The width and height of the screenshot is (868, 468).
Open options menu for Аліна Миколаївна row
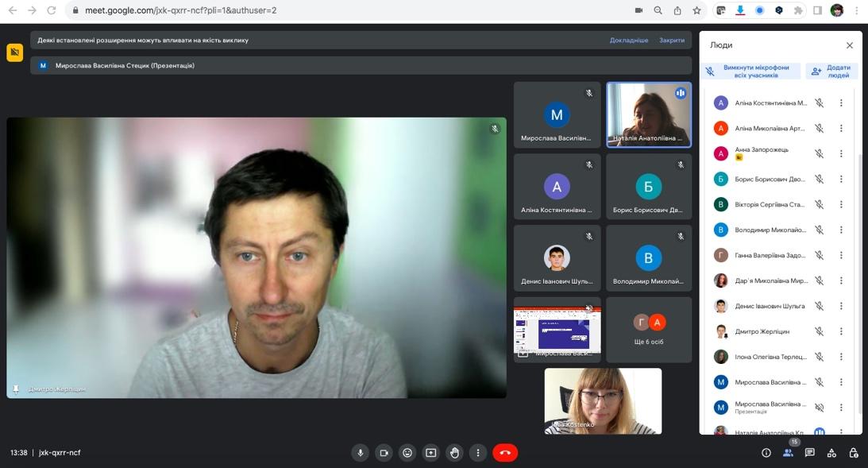tap(841, 129)
